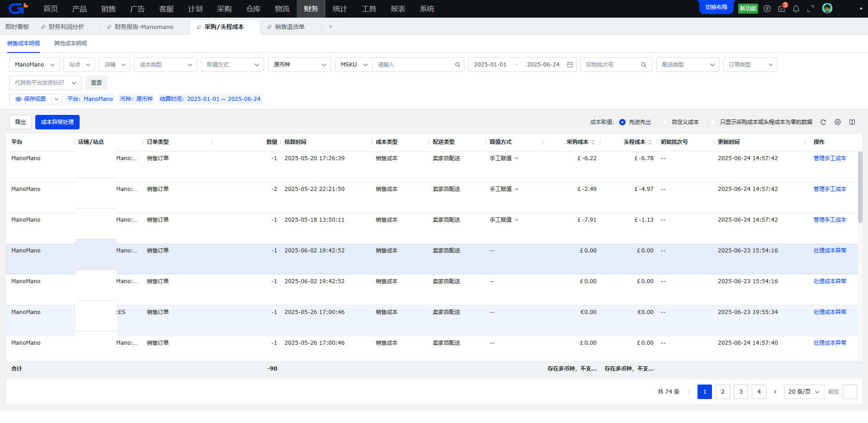Open the 20 条/页 page size dropdown
Screen dimensions: 868x423
point(804,392)
